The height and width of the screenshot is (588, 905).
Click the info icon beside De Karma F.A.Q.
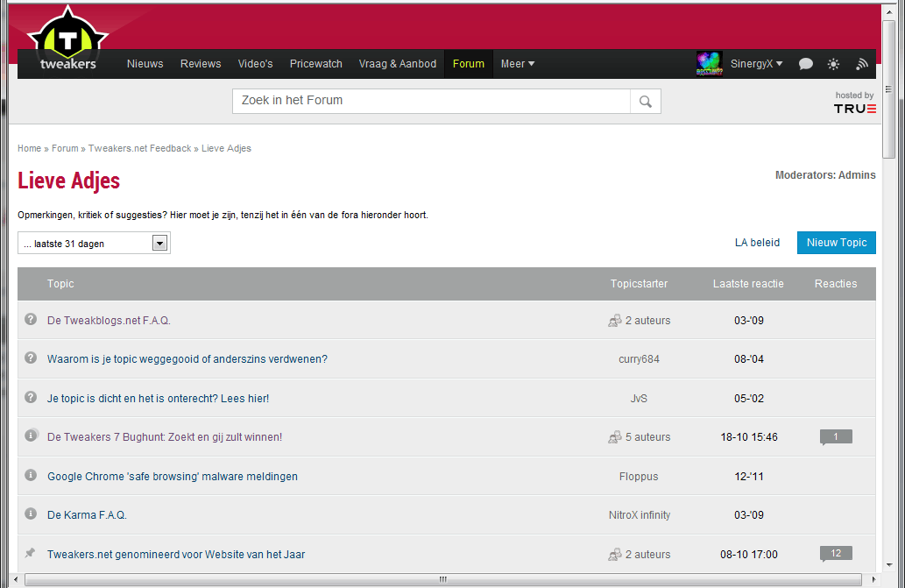31,514
